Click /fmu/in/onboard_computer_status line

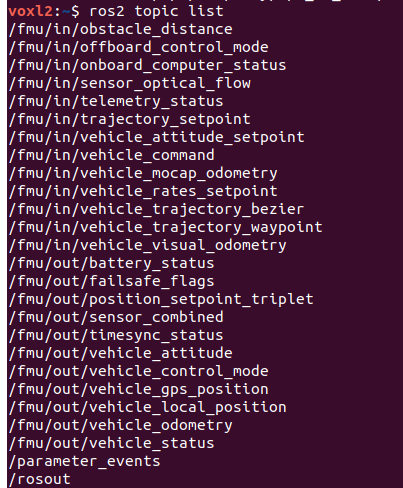coord(148,65)
